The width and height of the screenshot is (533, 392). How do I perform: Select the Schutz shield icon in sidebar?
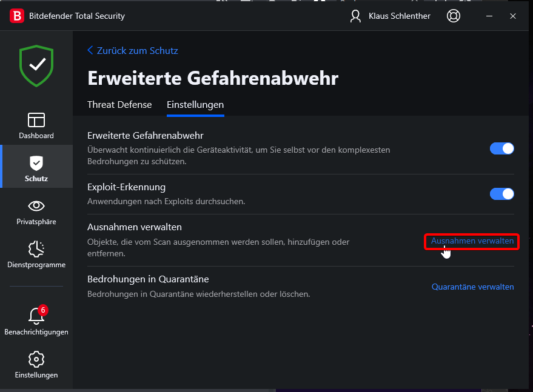[x=36, y=163]
